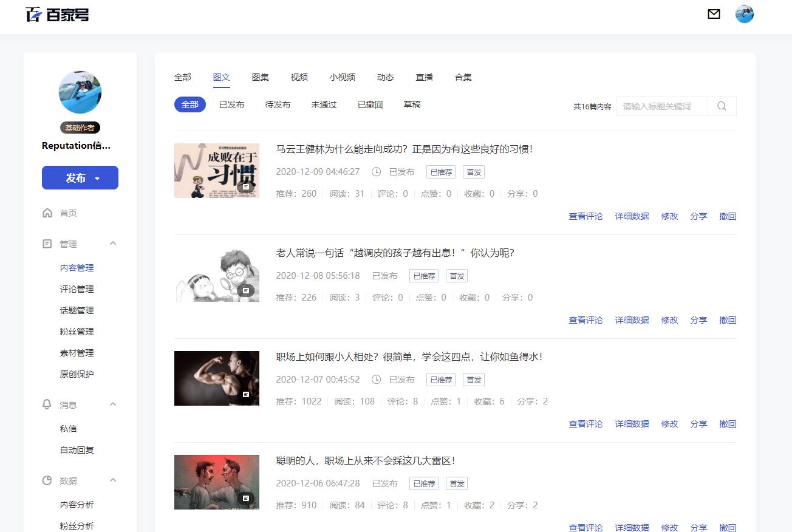This screenshot has width=792, height=532.
Task: Click the title keyword search field
Action: pyautogui.click(x=662, y=106)
